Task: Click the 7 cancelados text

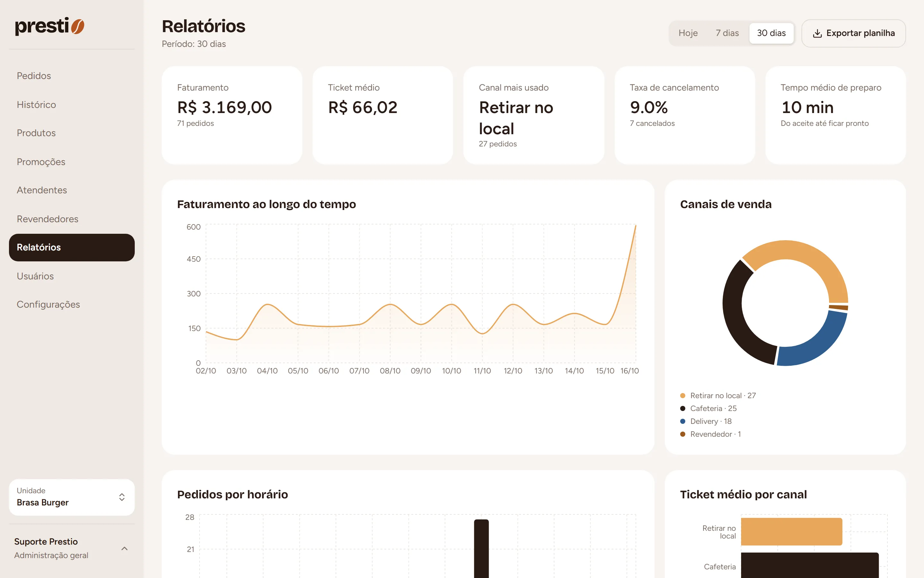Action: [652, 124]
